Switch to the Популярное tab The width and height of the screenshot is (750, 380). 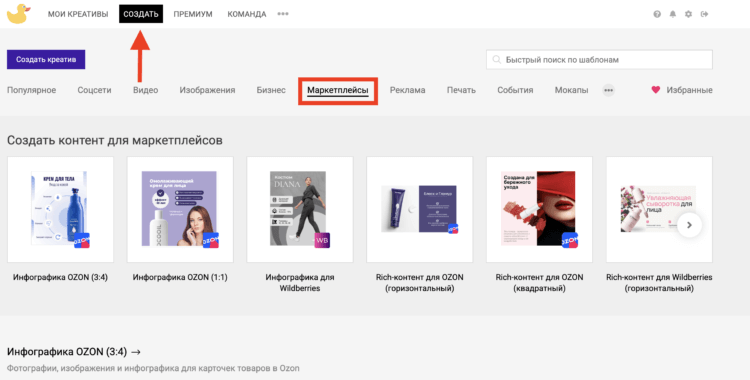point(32,90)
